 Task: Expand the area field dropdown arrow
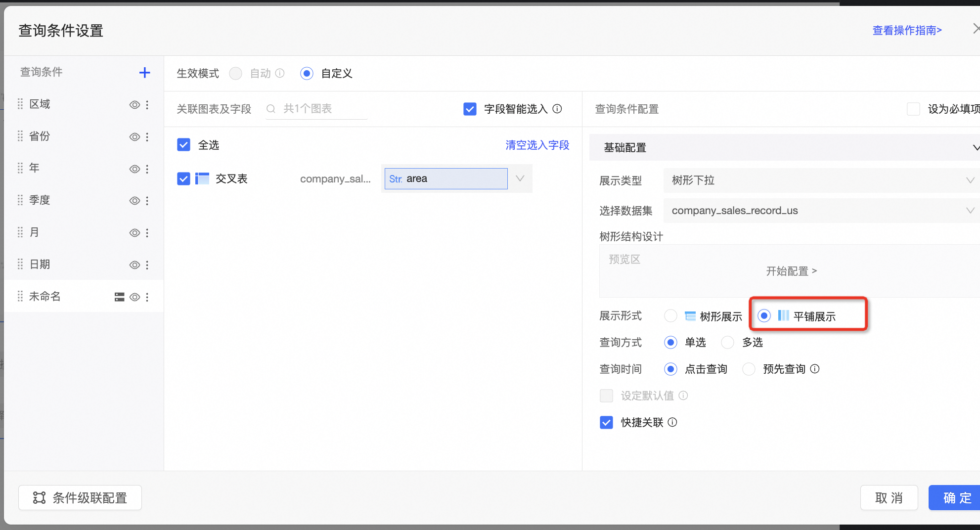[520, 178]
